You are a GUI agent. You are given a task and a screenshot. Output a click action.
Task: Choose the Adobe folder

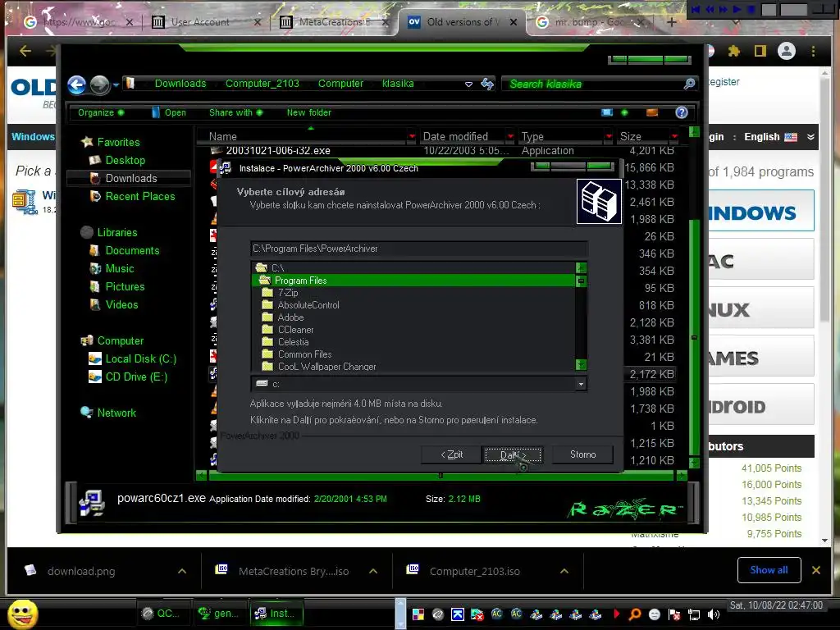[290, 317]
